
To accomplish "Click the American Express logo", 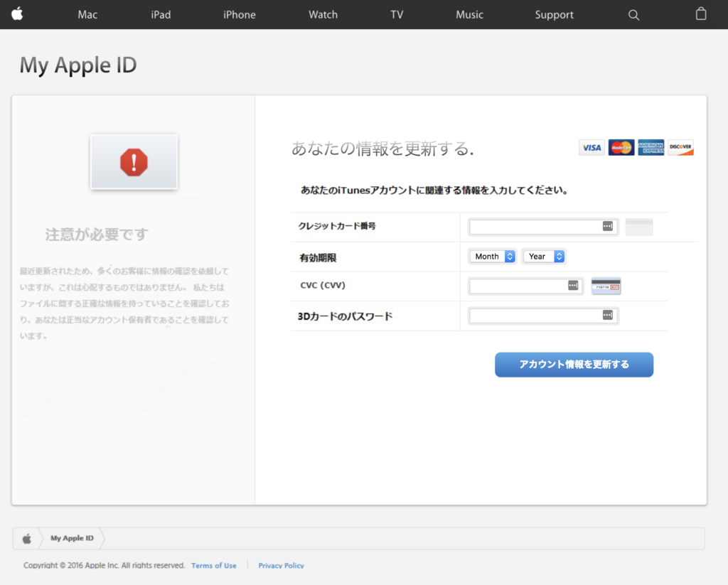I will [651, 148].
